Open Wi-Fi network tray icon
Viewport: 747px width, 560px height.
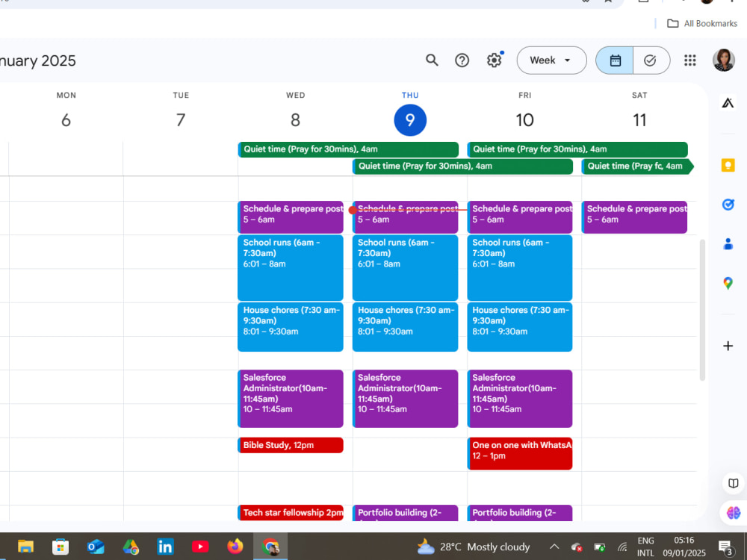tap(623, 547)
